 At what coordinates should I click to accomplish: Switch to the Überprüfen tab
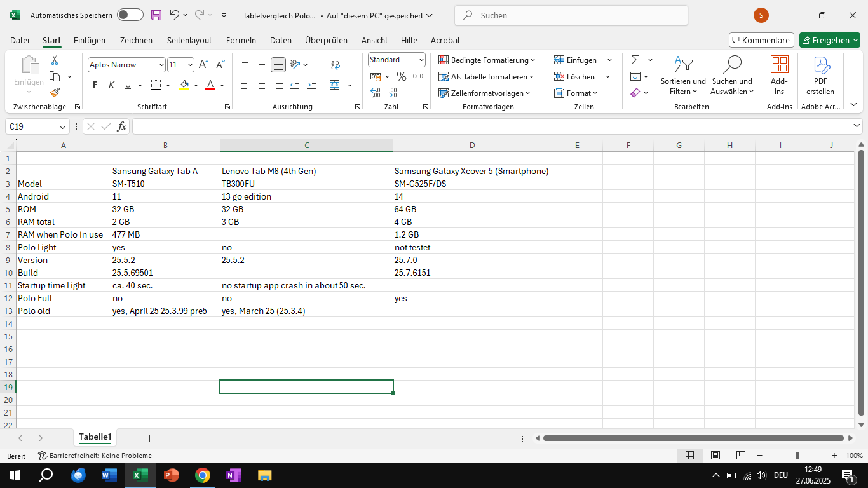(x=326, y=40)
